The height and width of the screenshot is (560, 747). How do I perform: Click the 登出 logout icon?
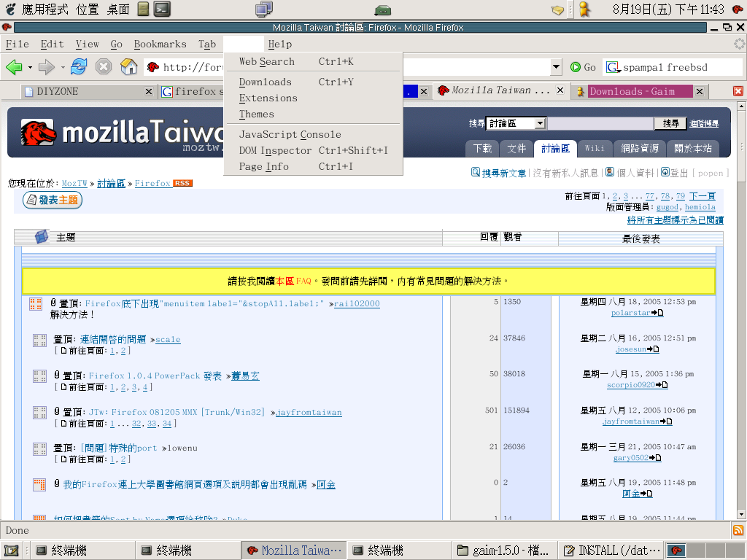click(665, 172)
